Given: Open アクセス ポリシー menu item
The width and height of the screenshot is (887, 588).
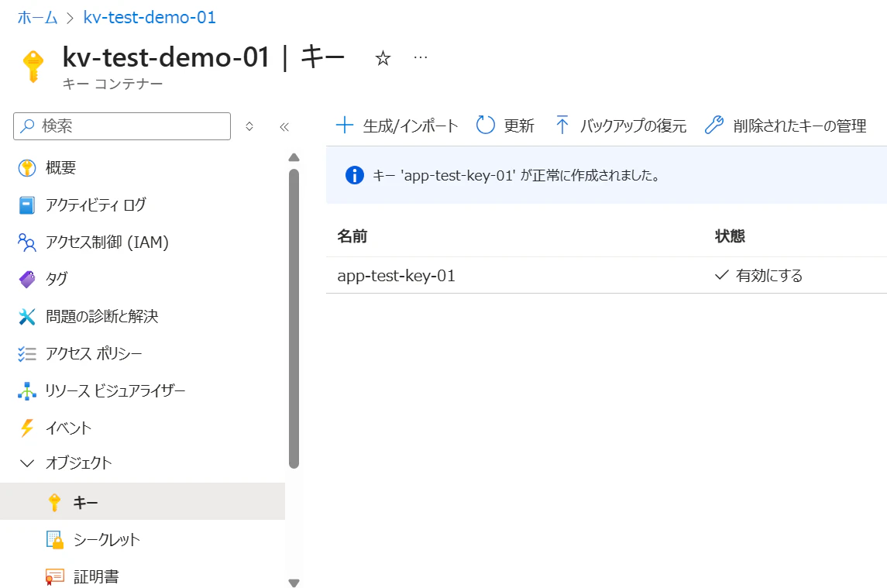Looking at the screenshot, I should click(x=143, y=354).
